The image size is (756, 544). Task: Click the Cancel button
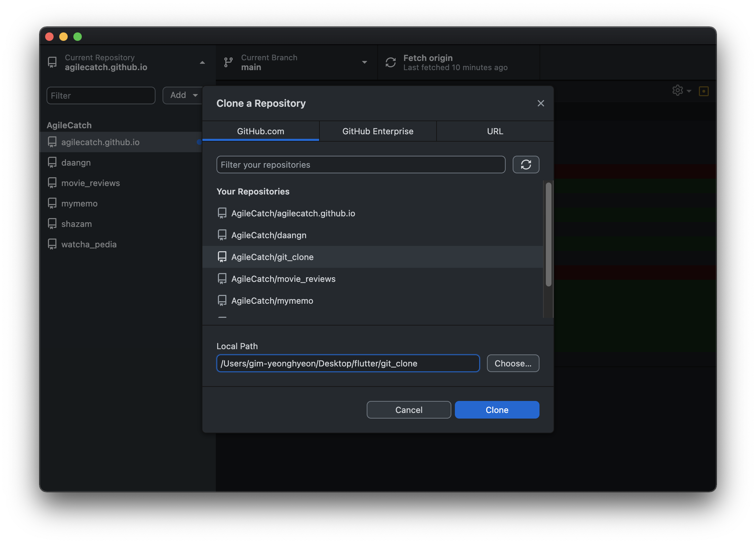[409, 410]
